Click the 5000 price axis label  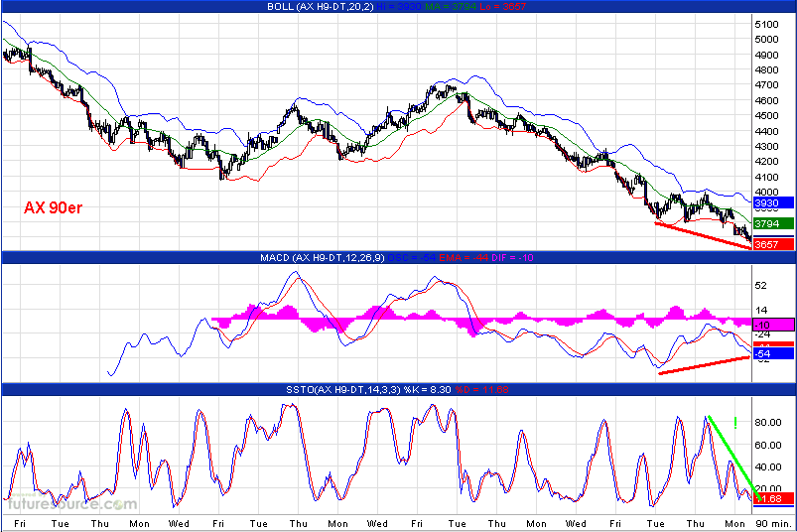tap(766, 39)
